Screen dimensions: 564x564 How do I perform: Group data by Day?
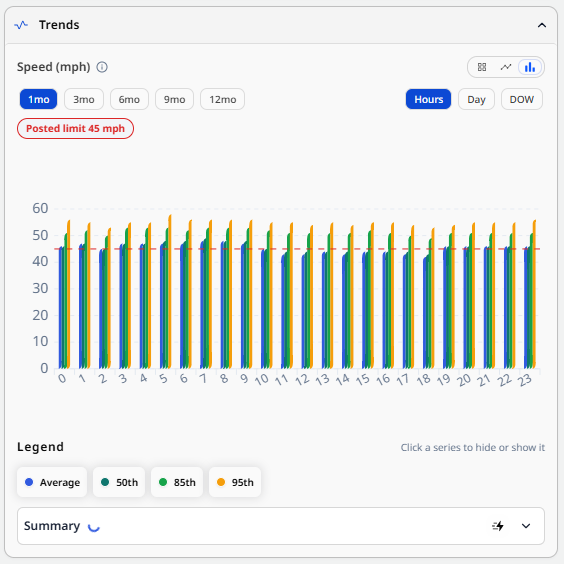pos(476,99)
